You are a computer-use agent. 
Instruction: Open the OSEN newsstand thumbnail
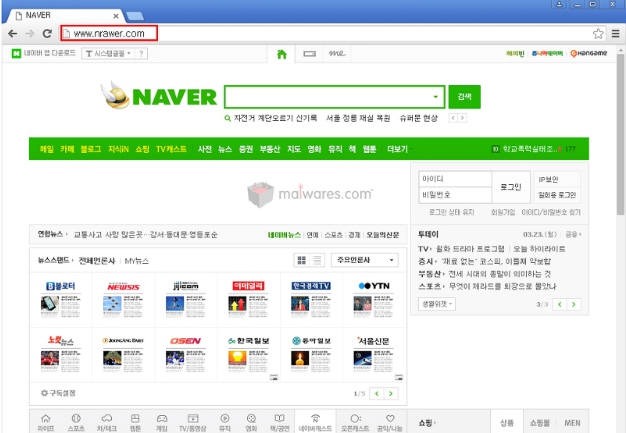pyautogui.click(x=186, y=354)
